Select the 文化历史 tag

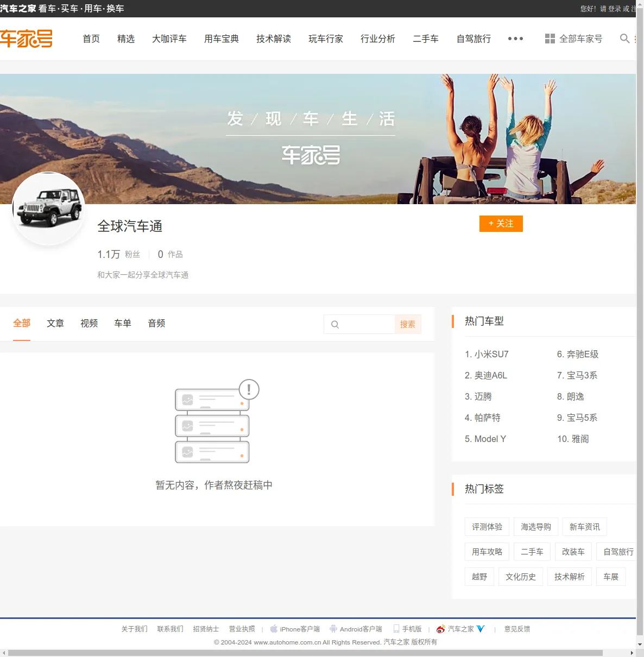coord(521,577)
